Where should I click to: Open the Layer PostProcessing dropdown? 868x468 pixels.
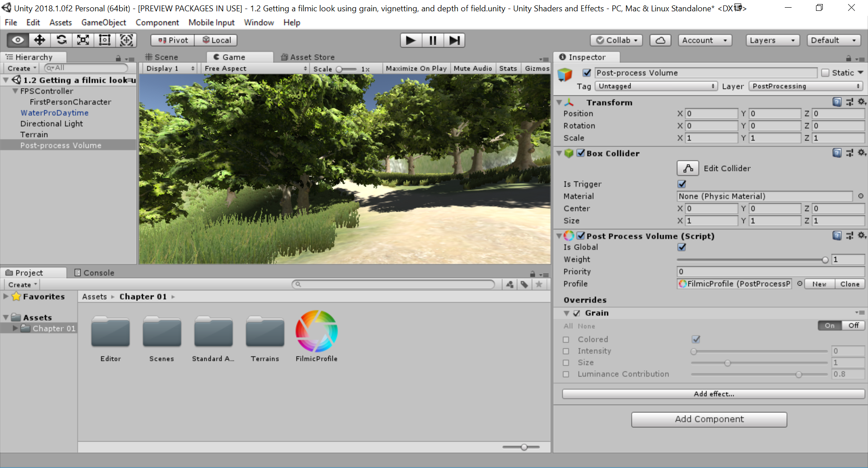(x=806, y=86)
